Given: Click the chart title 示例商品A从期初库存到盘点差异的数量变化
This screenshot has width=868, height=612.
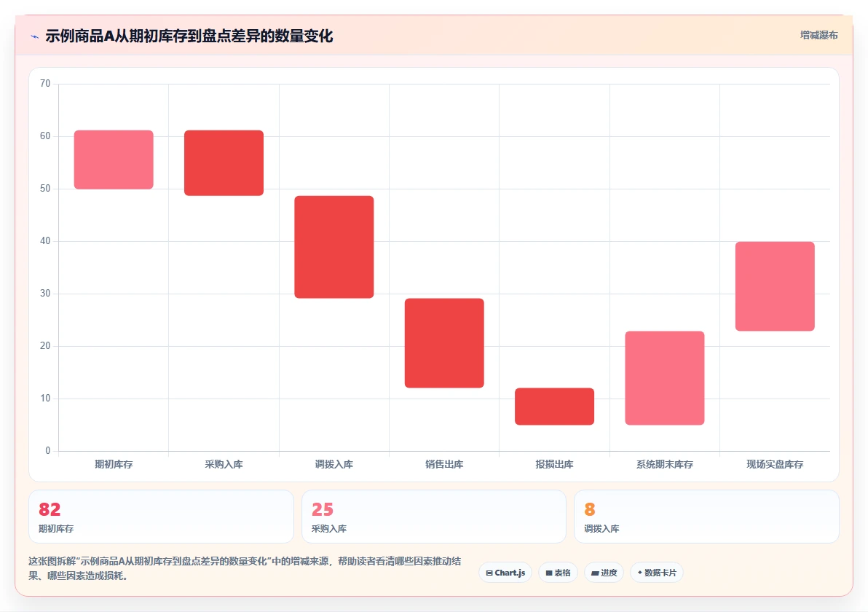Looking at the screenshot, I should [x=189, y=36].
